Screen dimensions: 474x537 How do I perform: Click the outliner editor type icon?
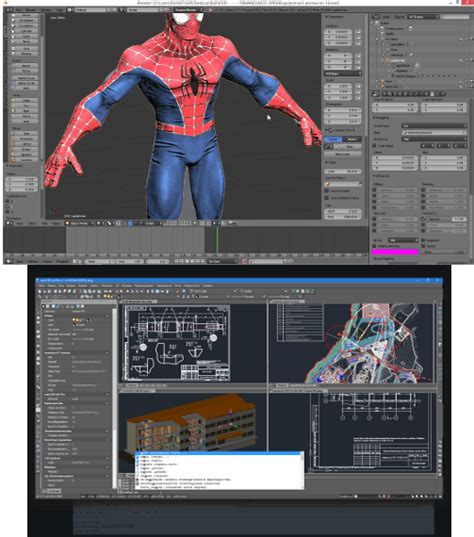click(x=376, y=16)
